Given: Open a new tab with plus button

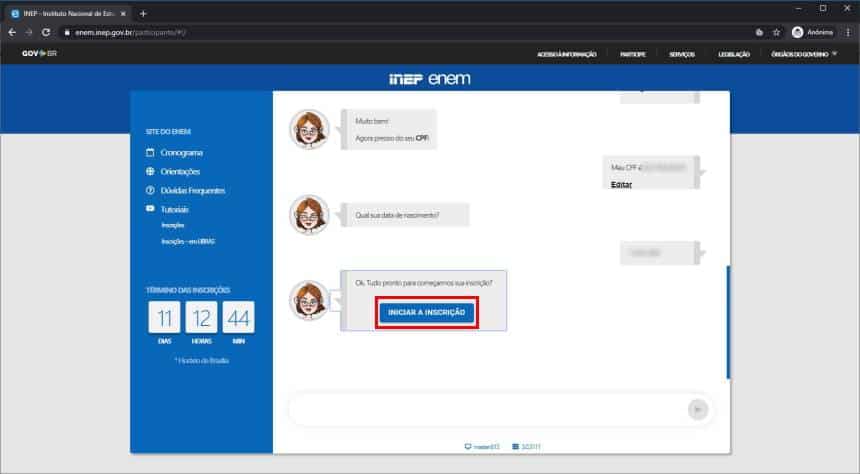Looking at the screenshot, I should [x=143, y=14].
